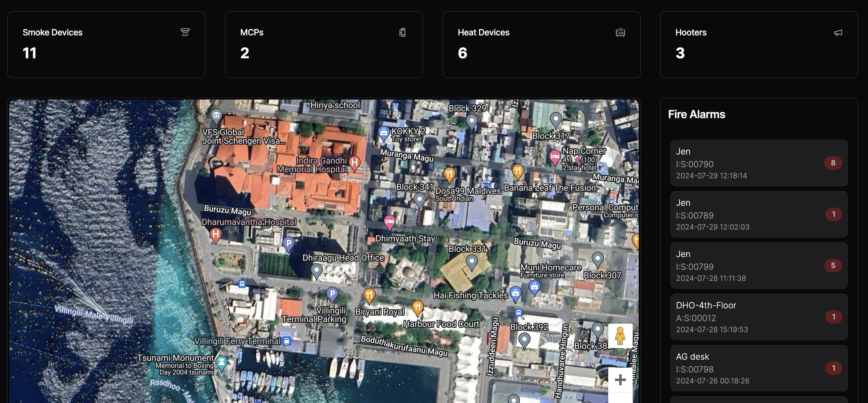Viewport: 868px width, 403px height.
Task: Open the Jen I:S:00790 alarm entry
Action: click(759, 163)
